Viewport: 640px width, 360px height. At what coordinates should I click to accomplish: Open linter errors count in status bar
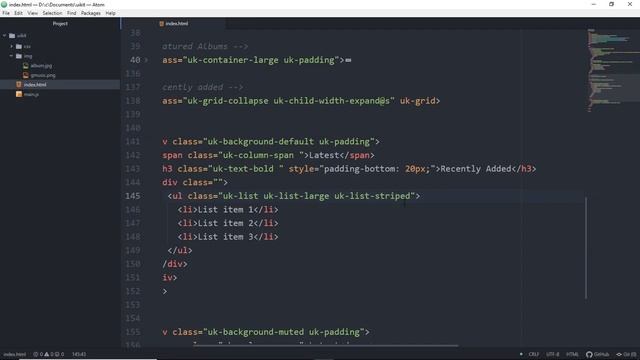tap(38, 354)
